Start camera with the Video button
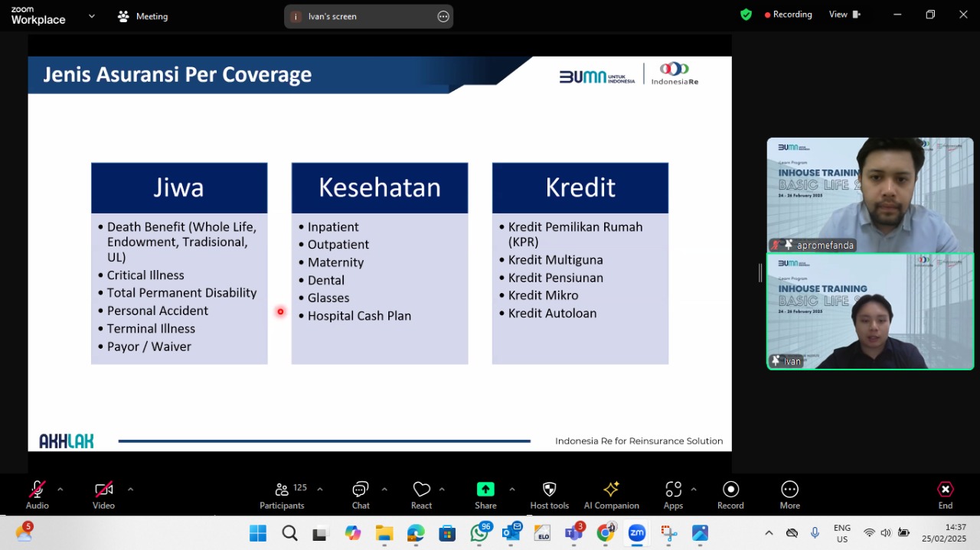980x550 pixels. pos(103,495)
